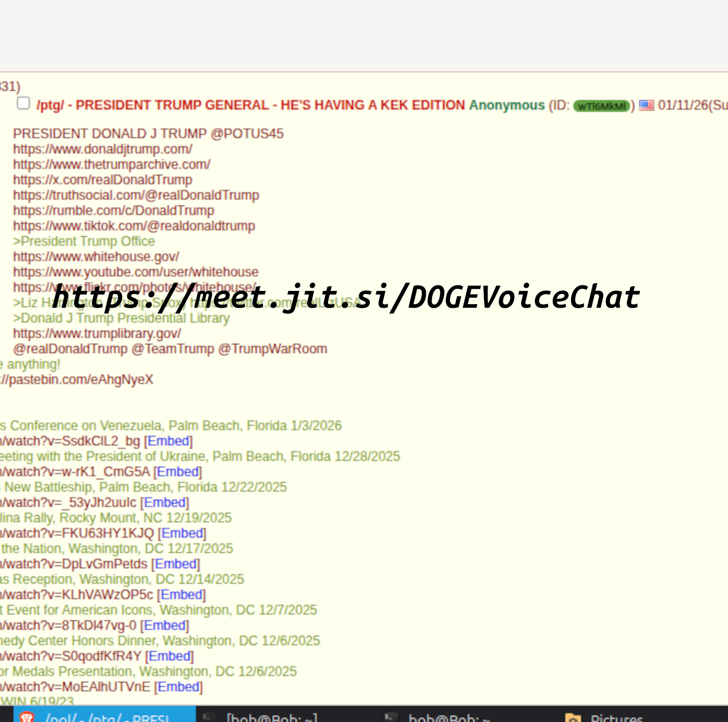This screenshot has height=722, width=728.
Task: Switch to the /pol/ - /ptg/ taskbar window
Action: [x=104, y=714]
